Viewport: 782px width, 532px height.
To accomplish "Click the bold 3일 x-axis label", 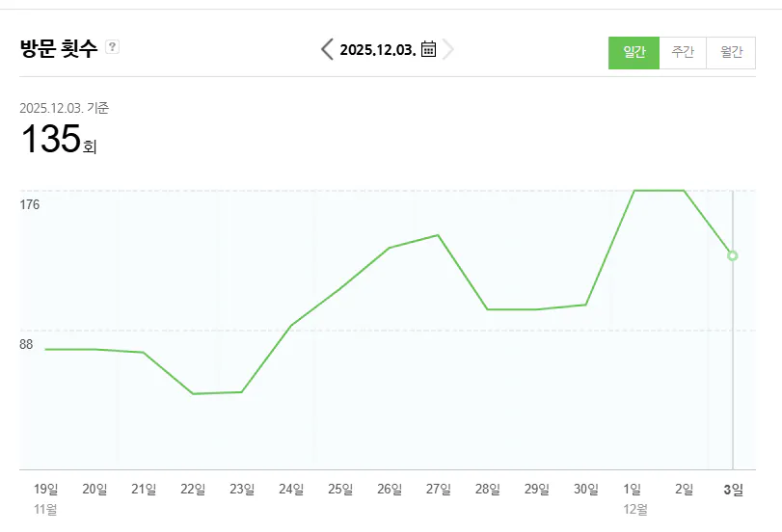I will coord(733,489).
